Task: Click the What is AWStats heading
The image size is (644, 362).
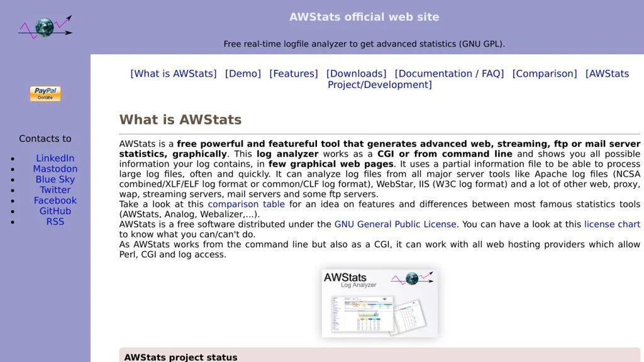Action: click(x=180, y=119)
